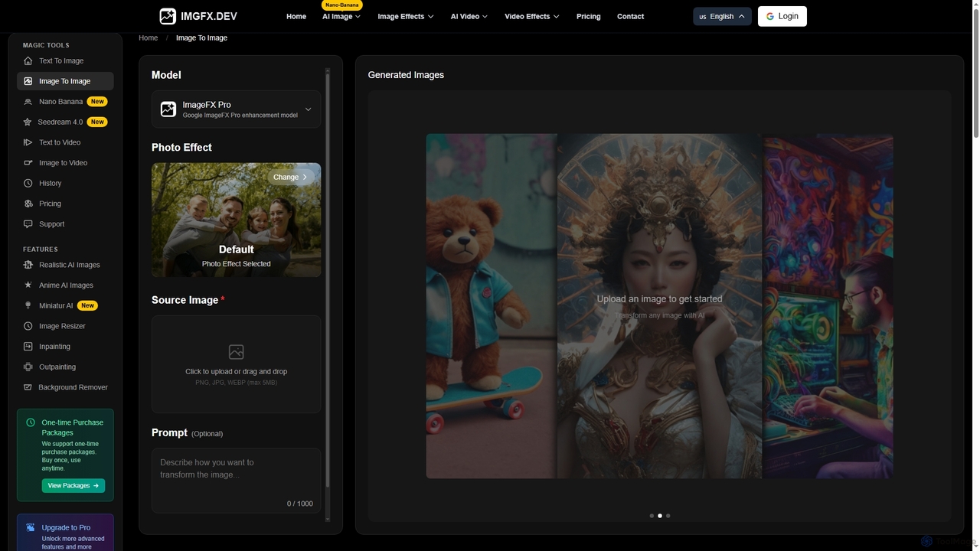Click the Inpainting icon

click(28, 346)
